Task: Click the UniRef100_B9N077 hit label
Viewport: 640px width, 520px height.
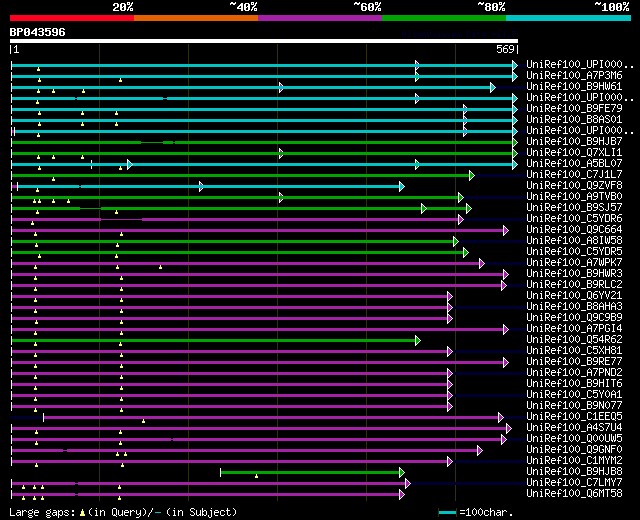Action: click(574, 406)
